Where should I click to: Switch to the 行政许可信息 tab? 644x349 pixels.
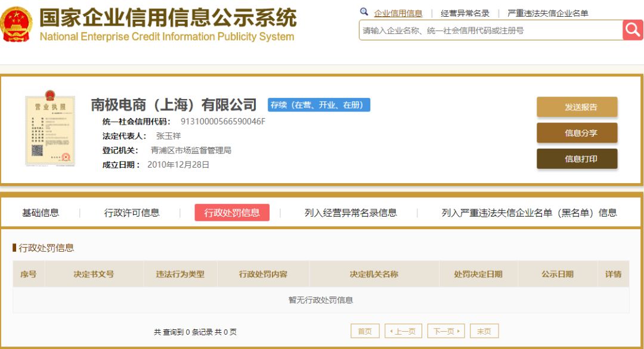pyautogui.click(x=131, y=212)
